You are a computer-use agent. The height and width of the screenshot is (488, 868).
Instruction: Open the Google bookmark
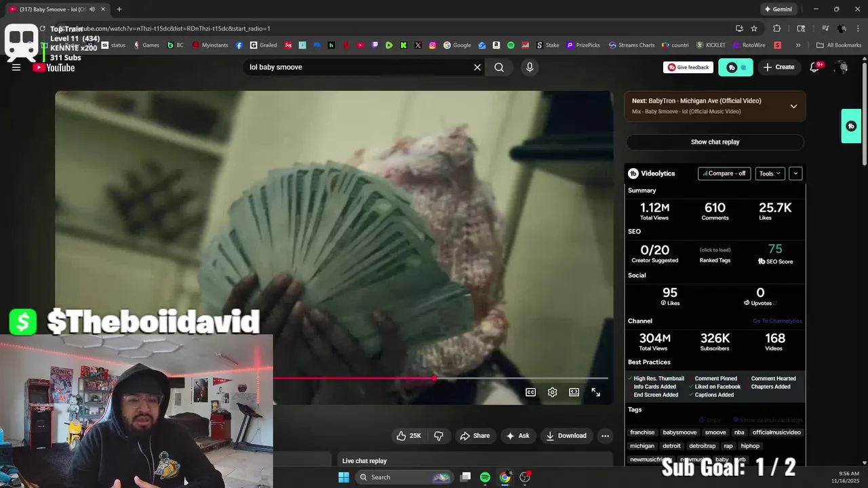click(x=457, y=45)
